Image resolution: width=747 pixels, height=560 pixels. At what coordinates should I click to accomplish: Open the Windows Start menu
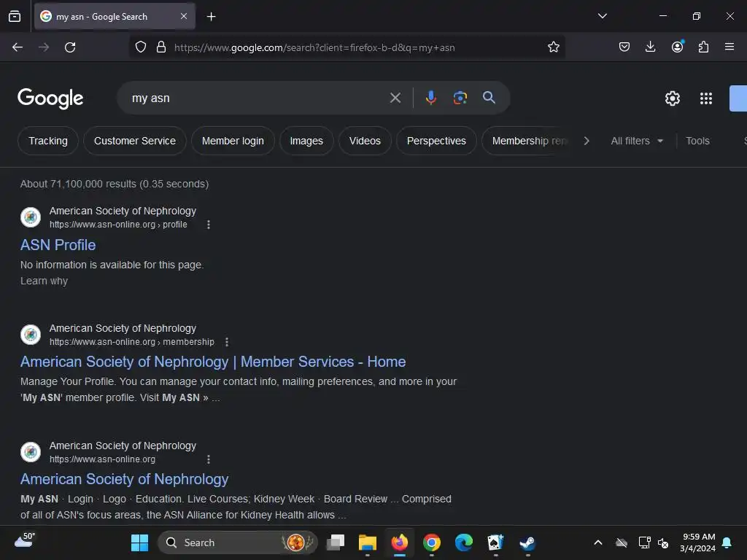139,542
